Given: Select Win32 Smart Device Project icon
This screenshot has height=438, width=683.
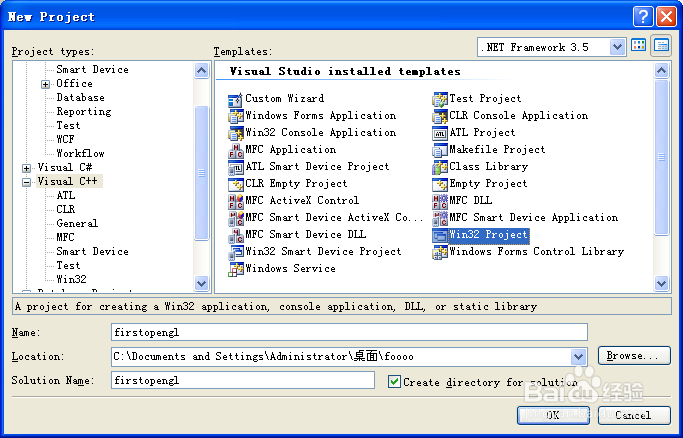Looking at the screenshot, I should pyautogui.click(x=236, y=253).
